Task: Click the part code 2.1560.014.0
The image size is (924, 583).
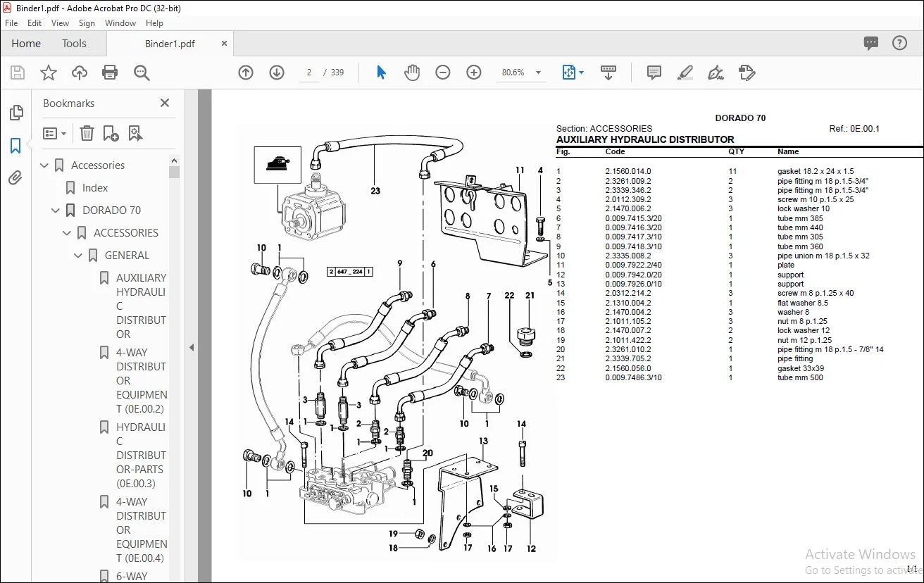Action: 628,171
